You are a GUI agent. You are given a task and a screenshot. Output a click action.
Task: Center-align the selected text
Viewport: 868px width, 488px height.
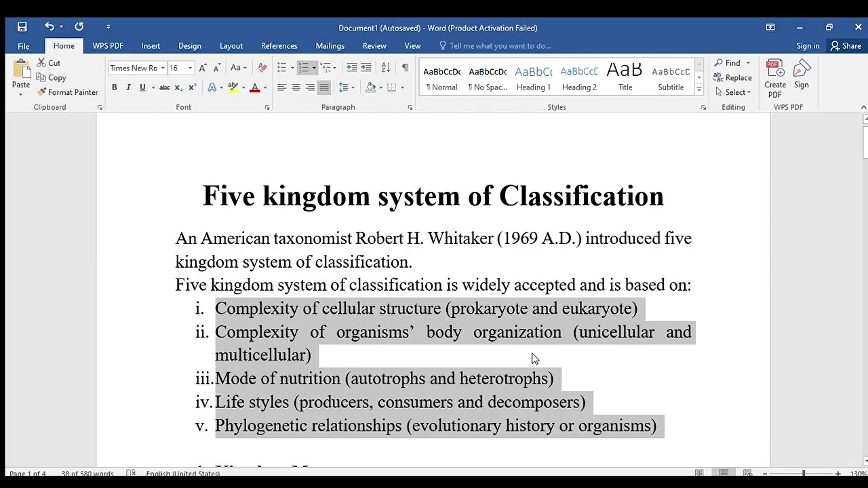coord(296,87)
